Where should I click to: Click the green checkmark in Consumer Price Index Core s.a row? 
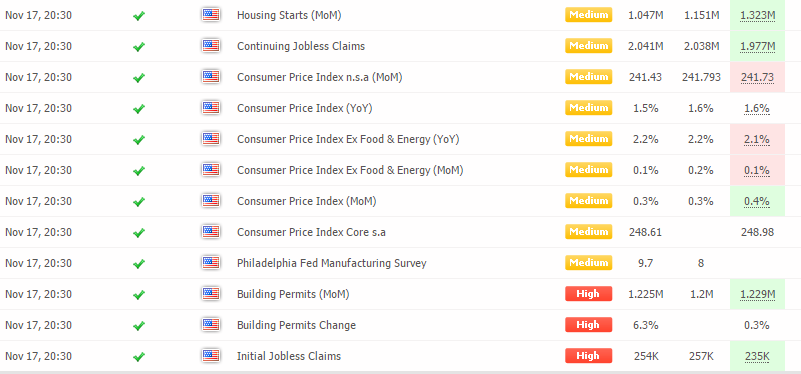[138, 233]
